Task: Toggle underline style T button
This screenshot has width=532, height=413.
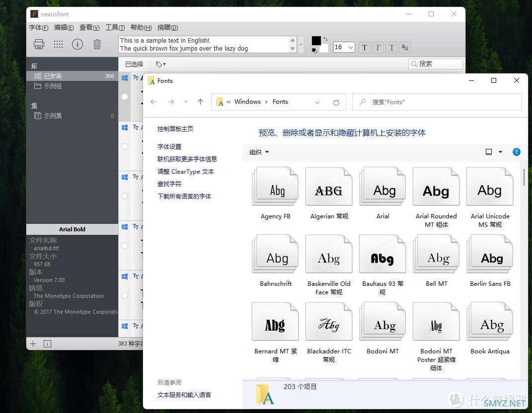Action: (391, 47)
